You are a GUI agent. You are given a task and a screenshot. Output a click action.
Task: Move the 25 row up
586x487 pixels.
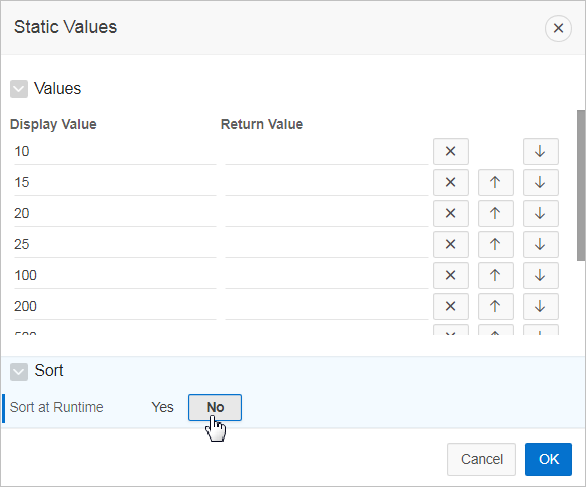click(496, 244)
